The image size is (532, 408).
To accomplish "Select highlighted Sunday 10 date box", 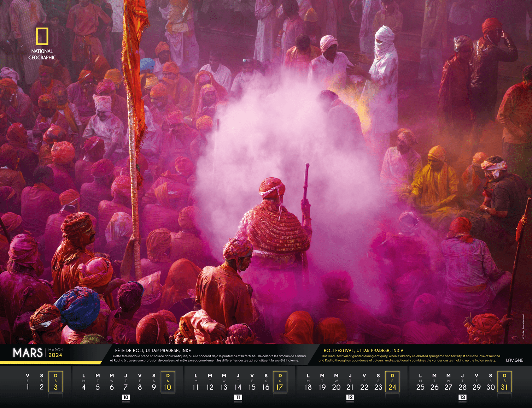I will click(168, 382).
